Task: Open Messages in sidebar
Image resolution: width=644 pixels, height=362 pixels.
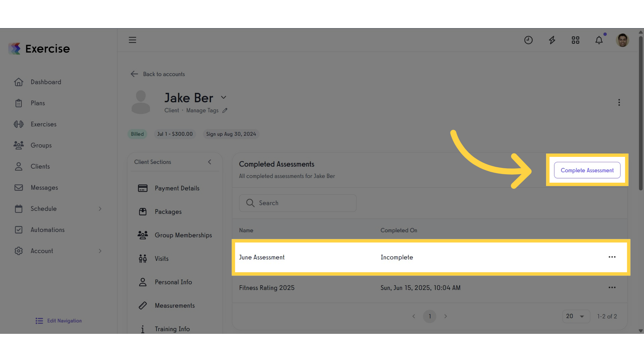Action: [44, 188]
